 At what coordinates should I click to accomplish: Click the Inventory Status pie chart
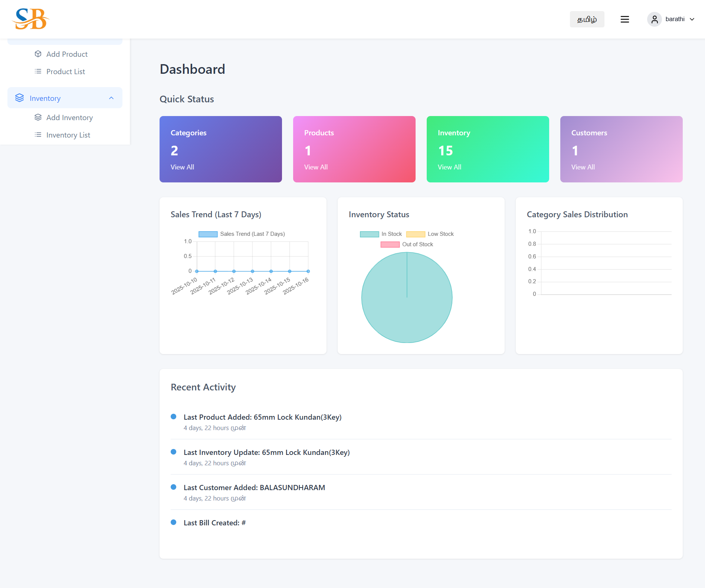point(407,297)
